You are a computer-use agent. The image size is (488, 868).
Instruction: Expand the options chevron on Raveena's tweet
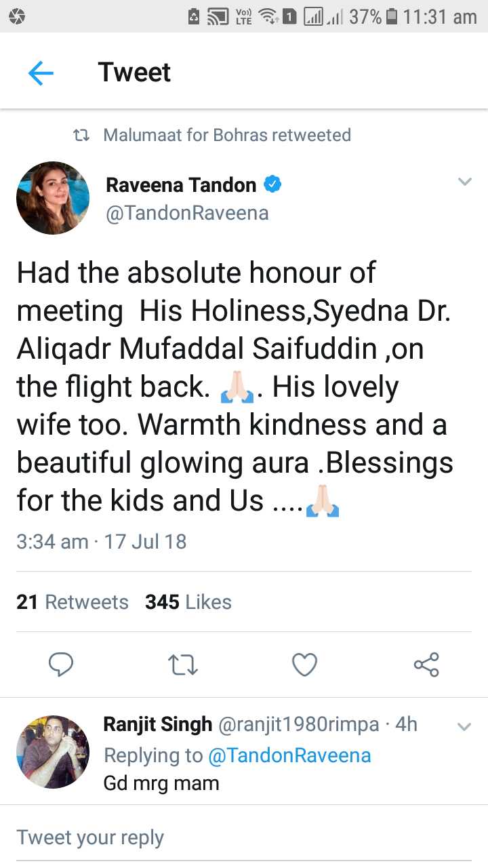464,182
